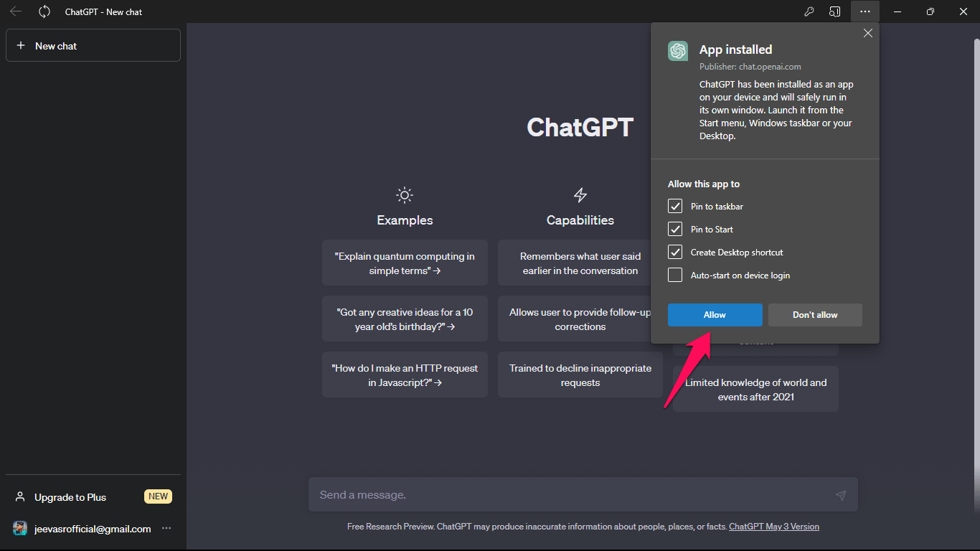Screen dimensions: 980x551
Task: Click the Free Research Preview disclaimer text
Action: coord(537,527)
